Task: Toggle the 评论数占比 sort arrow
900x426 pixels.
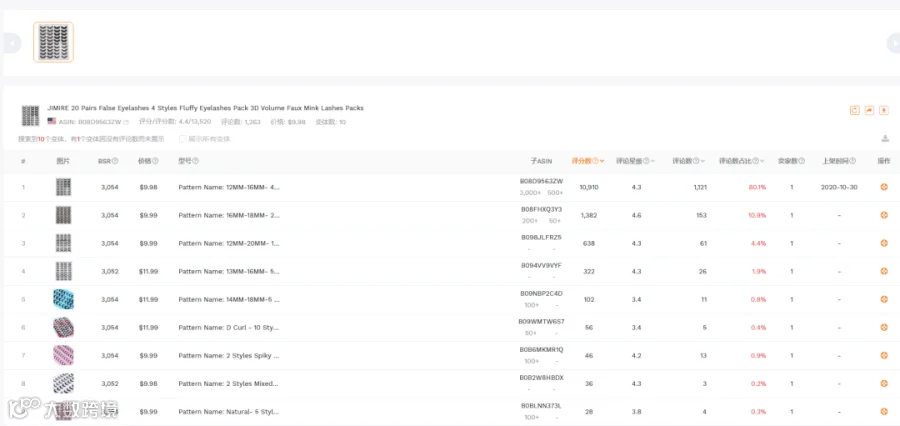Action: (x=762, y=161)
